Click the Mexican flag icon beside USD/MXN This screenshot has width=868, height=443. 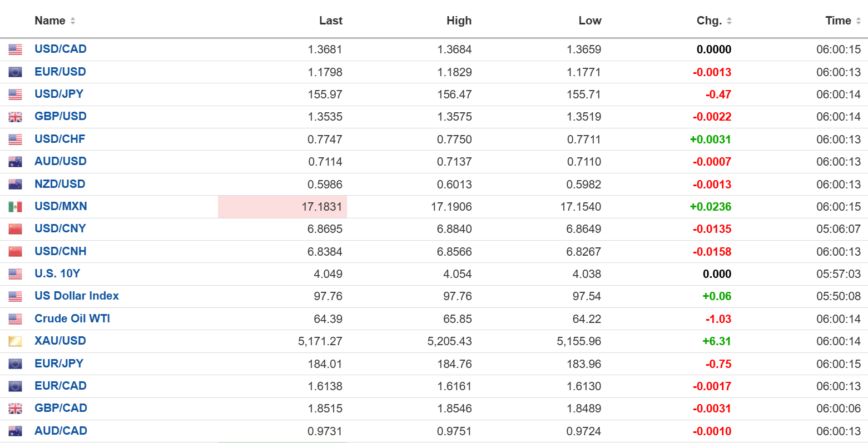[15, 207]
